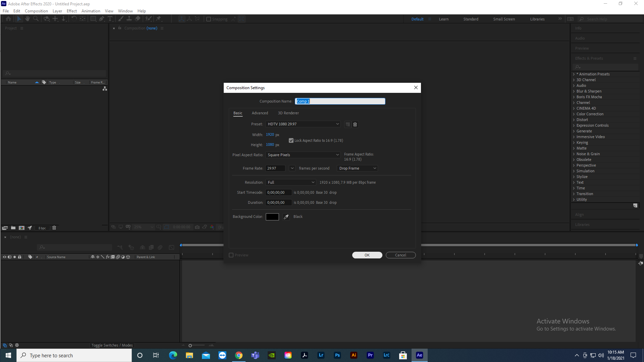This screenshot has width=644, height=362.
Task: Open Photoshop from the taskbar
Action: coord(337,355)
